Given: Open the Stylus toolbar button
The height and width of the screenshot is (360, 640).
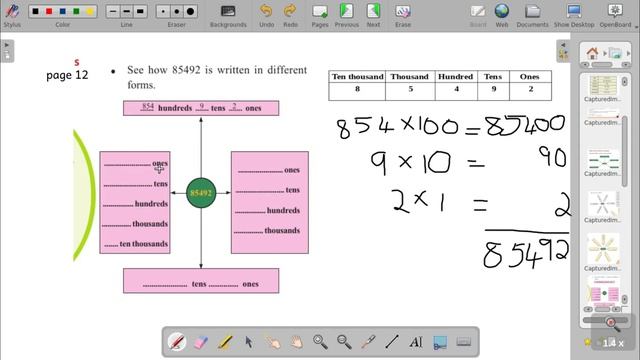Looking at the screenshot, I should 12,15.
